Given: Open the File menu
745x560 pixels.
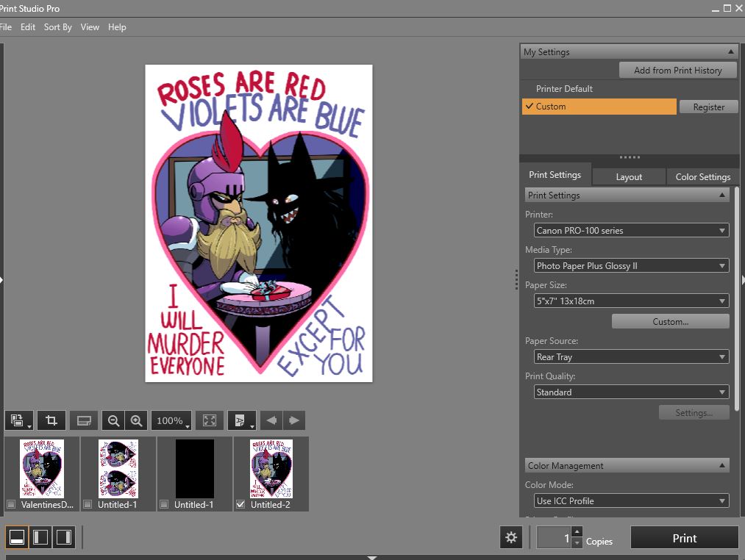Looking at the screenshot, I should click(6, 27).
